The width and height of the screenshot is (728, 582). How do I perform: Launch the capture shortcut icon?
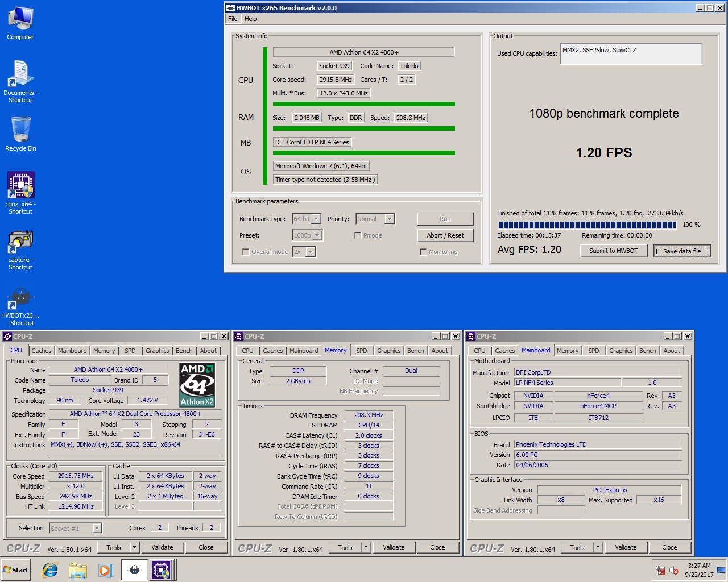[x=20, y=249]
